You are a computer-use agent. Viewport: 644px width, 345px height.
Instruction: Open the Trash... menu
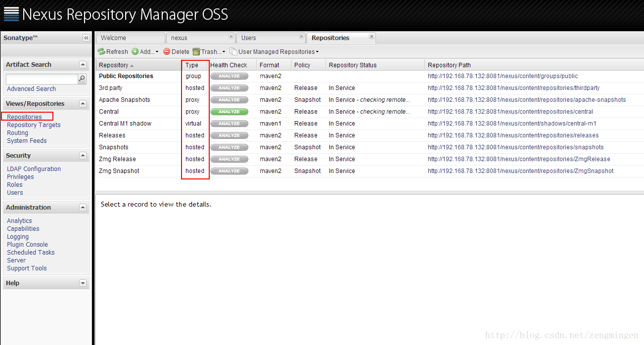pyautogui.click(x=209, y=51)
